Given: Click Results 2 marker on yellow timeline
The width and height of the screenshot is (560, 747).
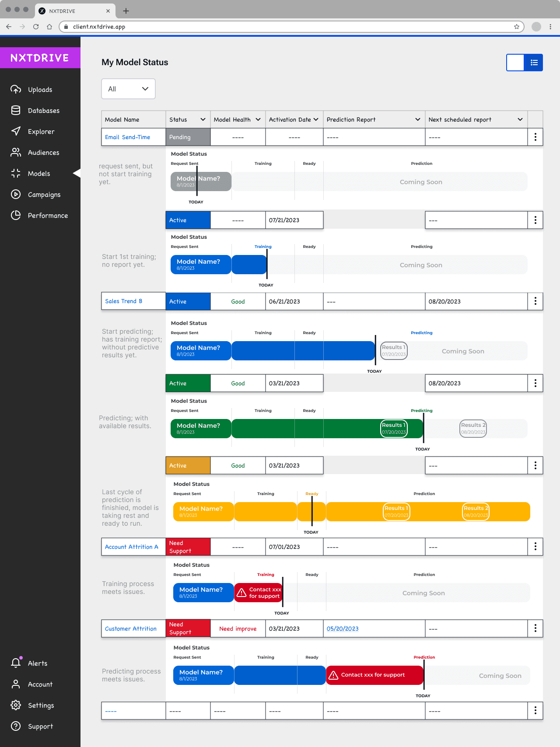Looking at the screenshot, I should click(x=476, y=512).
